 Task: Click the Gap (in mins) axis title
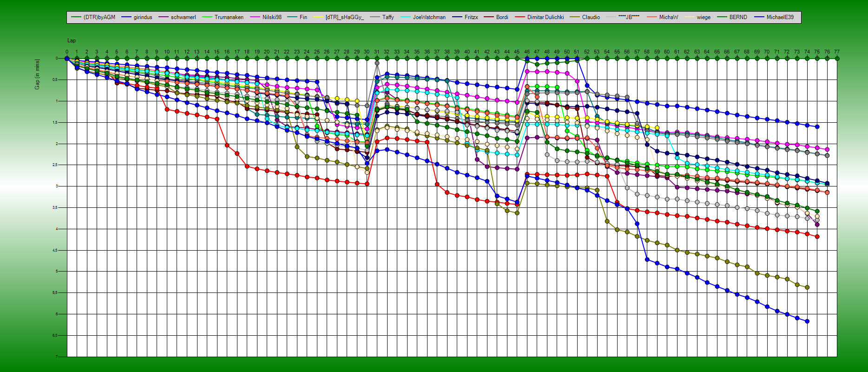(37, 74)
